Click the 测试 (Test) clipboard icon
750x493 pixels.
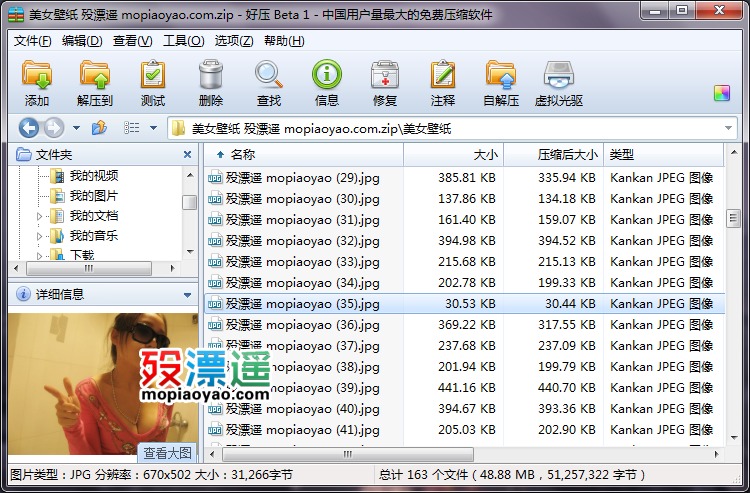coord(153,82)
